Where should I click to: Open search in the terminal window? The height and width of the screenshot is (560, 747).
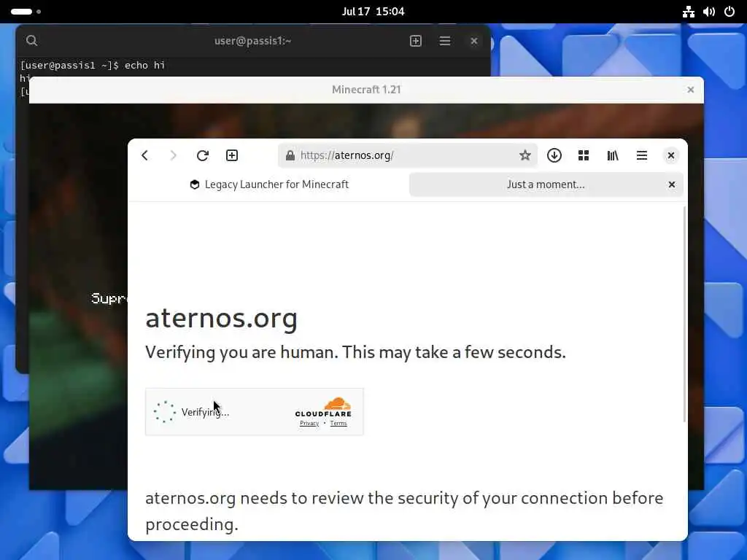click(x=32, y=41)
